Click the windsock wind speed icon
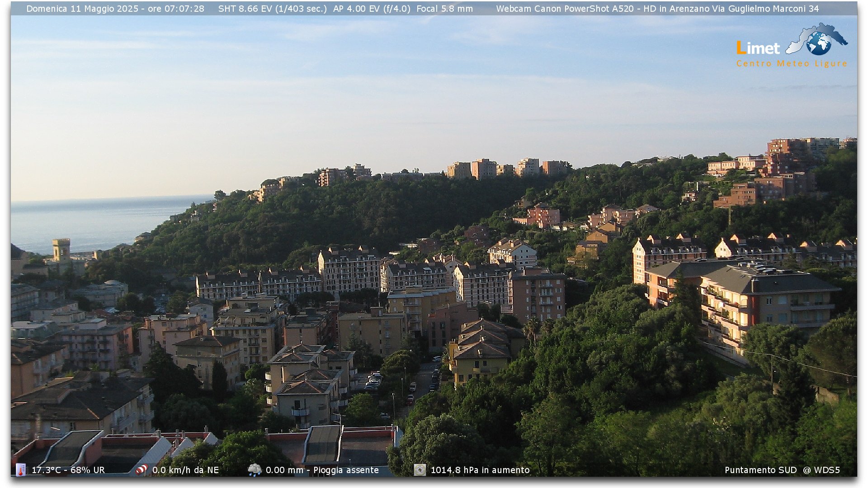This screenshot has height=488, width=868. 142,470
